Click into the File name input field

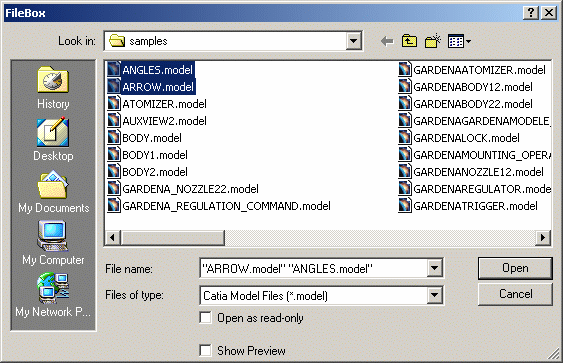click(x=313, y=268)
